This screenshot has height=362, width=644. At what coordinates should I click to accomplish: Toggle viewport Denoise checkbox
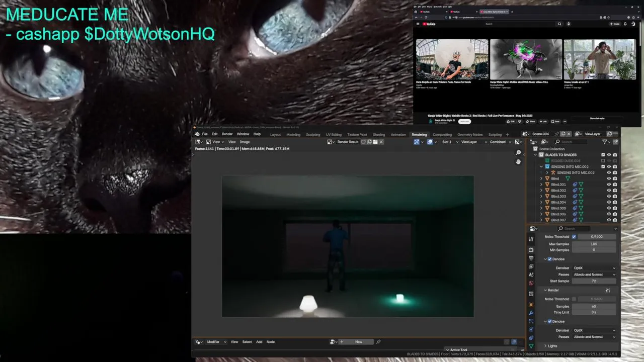549,259
